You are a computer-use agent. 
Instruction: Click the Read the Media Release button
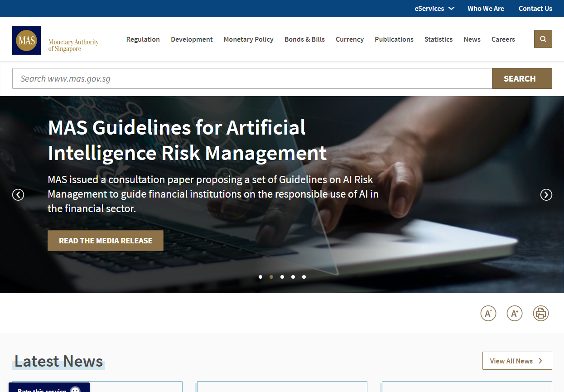pyautogui.click(x=106, y=241)
